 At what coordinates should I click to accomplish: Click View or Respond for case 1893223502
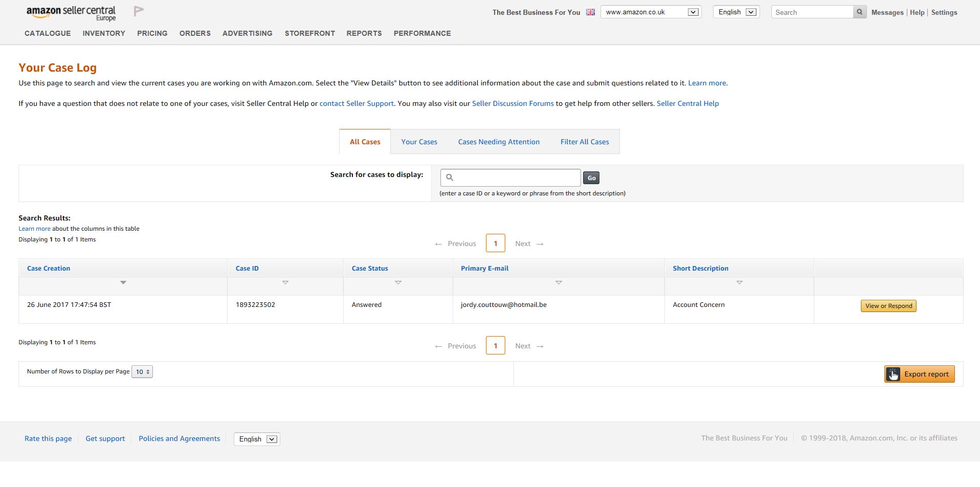(888, 305)
